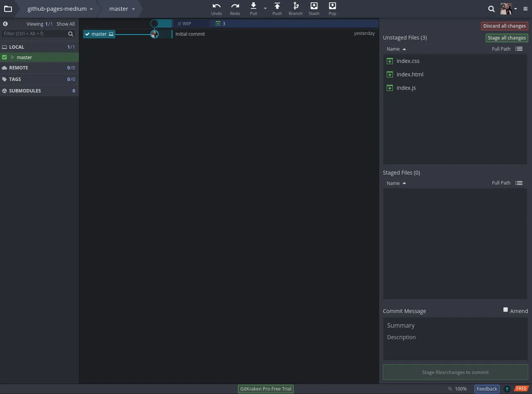This screenshot has width=532, height=394.
Task: Click the GitKraken Pro Free Trial button
Action: pyautogui.click(x=266, y=389)
